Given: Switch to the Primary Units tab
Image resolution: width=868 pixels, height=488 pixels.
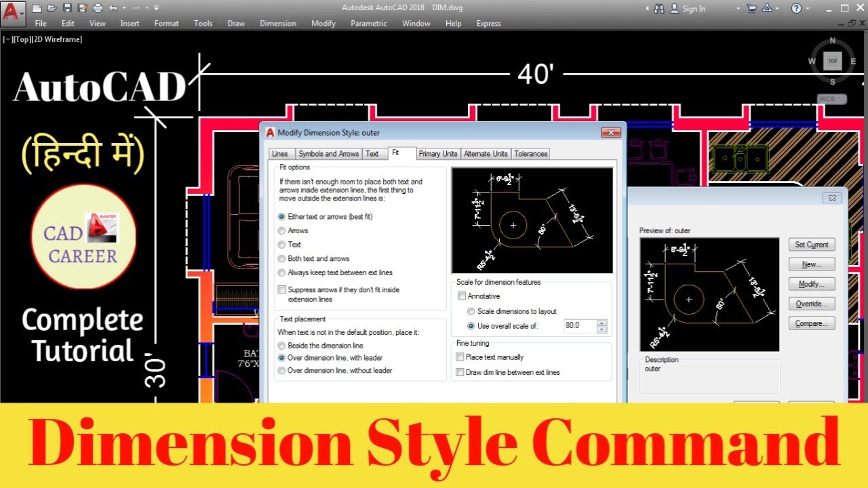Looking at the screenshot, I should point(438,154).
